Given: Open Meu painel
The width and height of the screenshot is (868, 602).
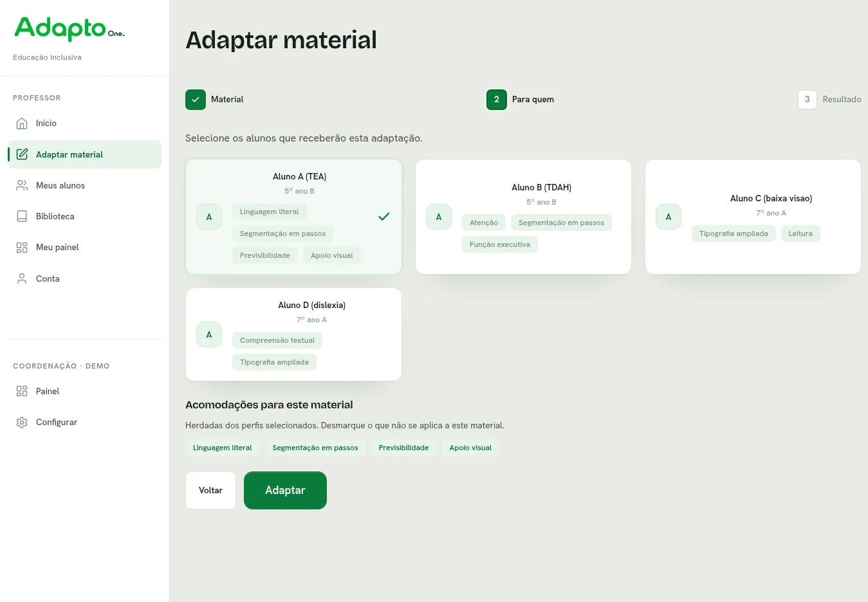Looking at the screenshot, I should point(84,248).
